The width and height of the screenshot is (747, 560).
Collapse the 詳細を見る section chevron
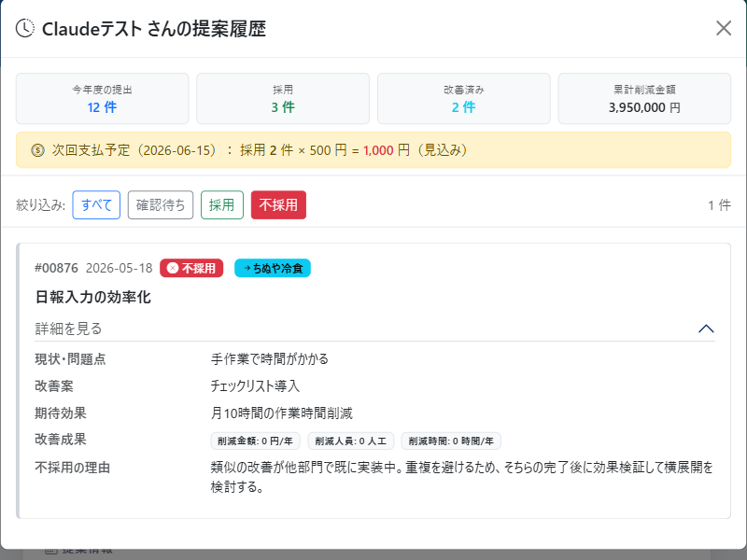coord(706,329)
